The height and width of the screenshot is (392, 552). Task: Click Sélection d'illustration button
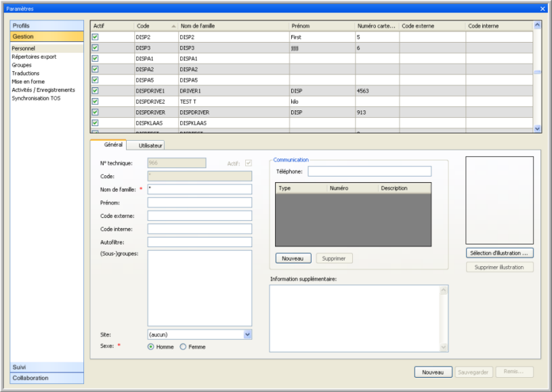coord(499,253)
